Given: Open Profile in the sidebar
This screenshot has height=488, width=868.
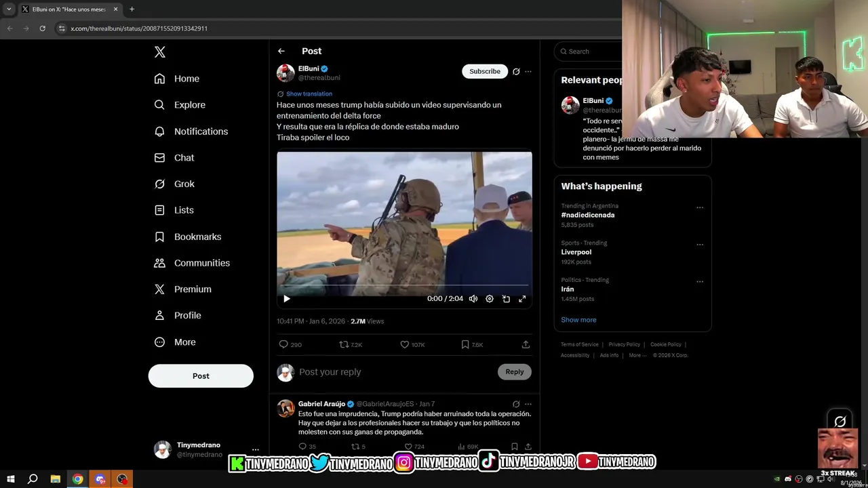Looking at the screenshot, I should pos(178,316).
